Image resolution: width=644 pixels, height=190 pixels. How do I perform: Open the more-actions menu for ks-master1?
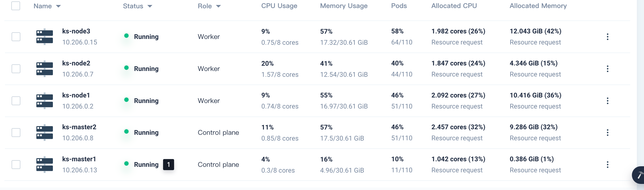[608, 164]
